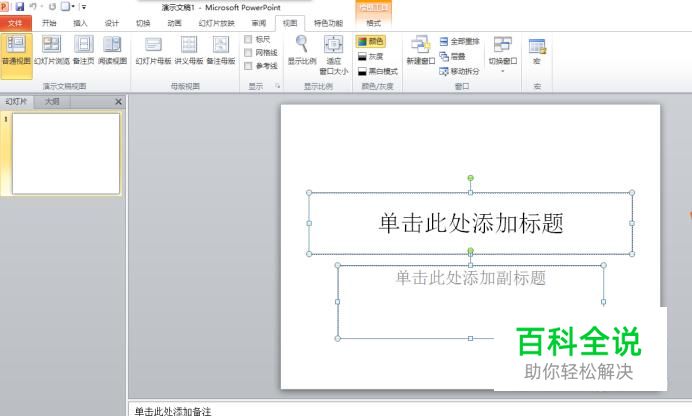Open the dropdown arrow beside new slide icon
692x416 pixels.
click(x=73, y=7)
